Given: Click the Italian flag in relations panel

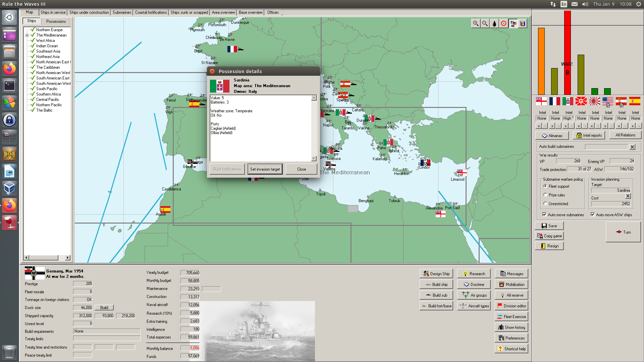Looking at the screenshot, I should 568,101.
